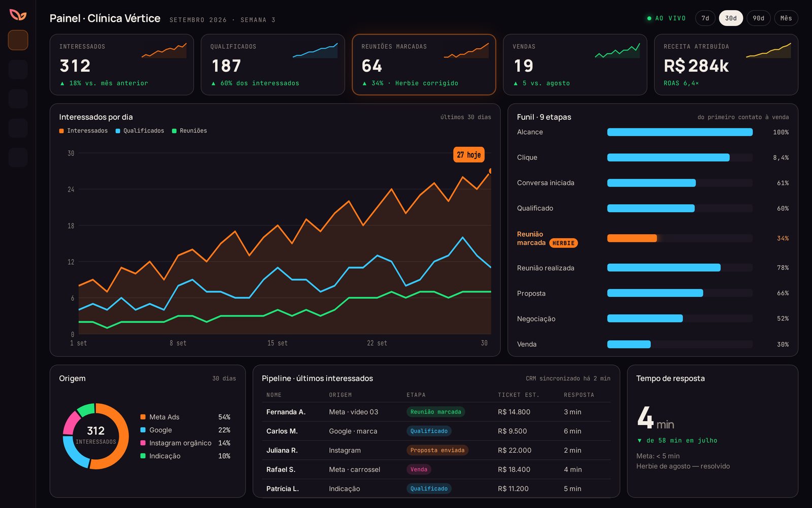Toggle the Interessados series in chart legend
The height and width of the screenshot is (508, 812).
coord(83,131)
